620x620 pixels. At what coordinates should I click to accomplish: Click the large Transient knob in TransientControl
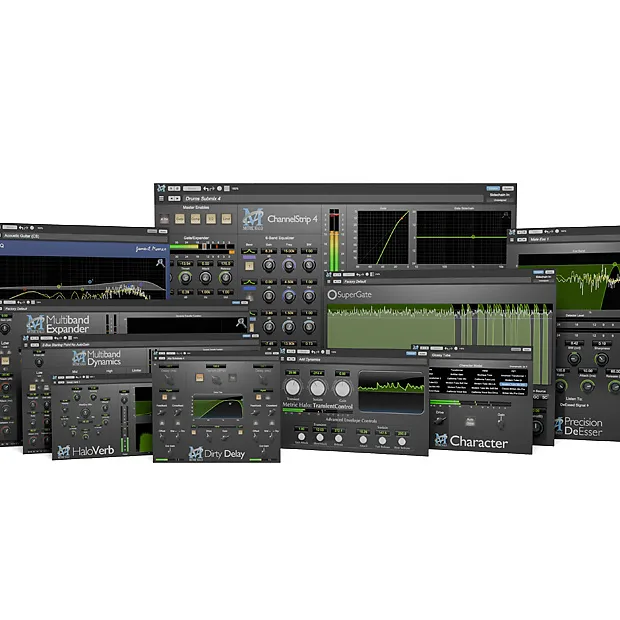click(293, 387)
